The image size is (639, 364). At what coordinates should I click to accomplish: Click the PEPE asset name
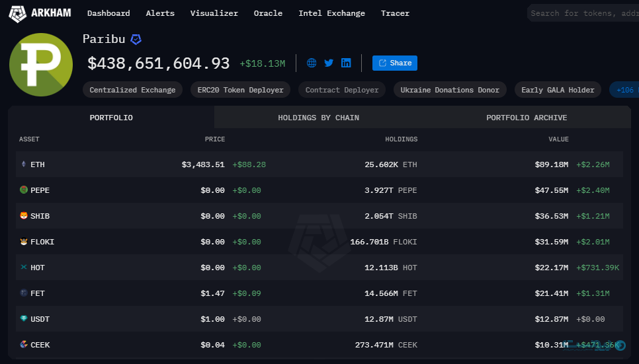pos(40,190)
